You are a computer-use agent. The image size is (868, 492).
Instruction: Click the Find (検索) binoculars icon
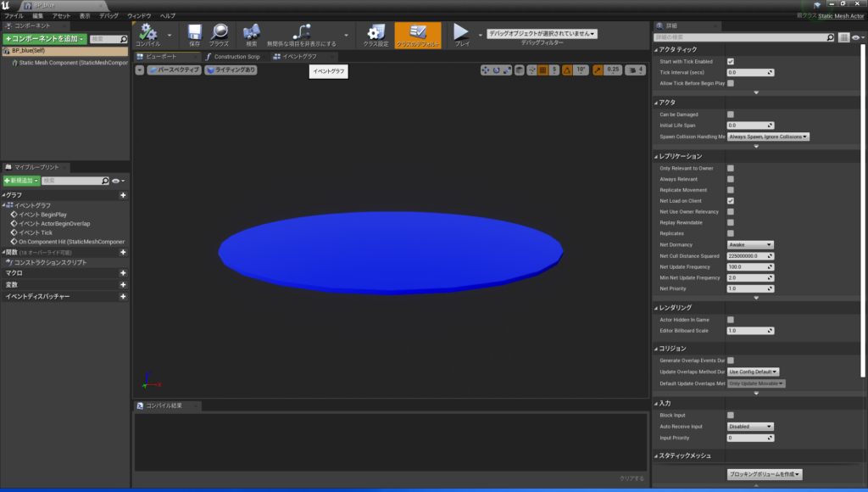251,33
